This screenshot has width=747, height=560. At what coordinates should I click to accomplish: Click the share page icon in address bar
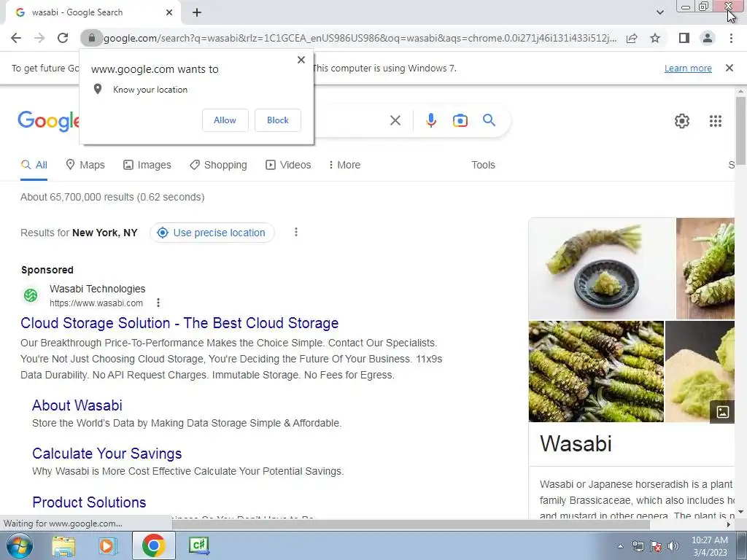[x=632, y=38]
